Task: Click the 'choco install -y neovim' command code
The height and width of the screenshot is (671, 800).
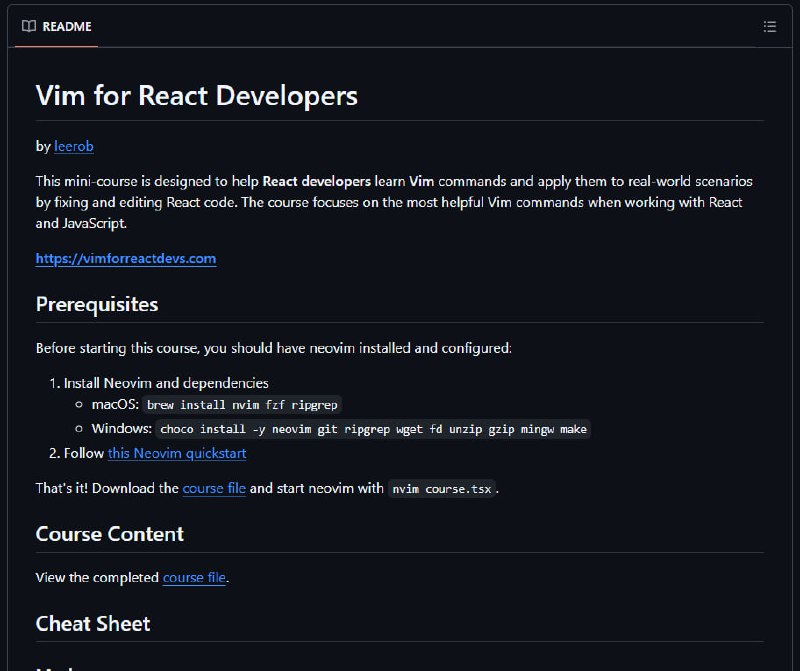Action: (x=373, y=429)
